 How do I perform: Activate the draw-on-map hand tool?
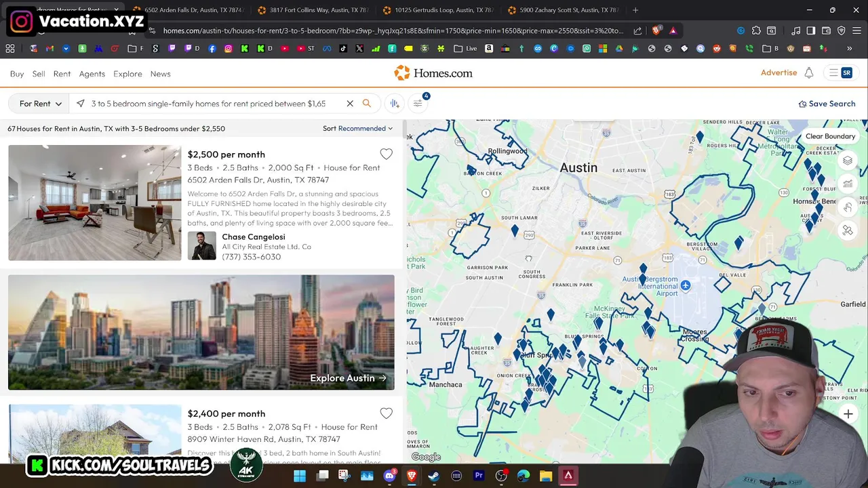coord(848,207)
